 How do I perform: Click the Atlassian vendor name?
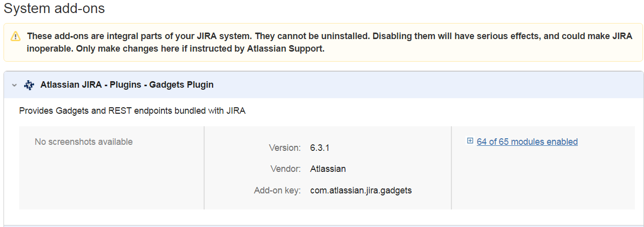328,169
